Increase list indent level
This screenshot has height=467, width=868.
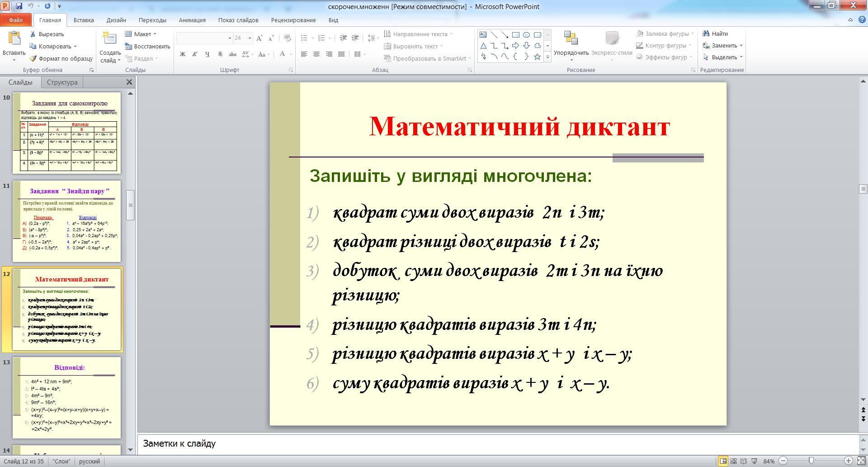point(355,38)
